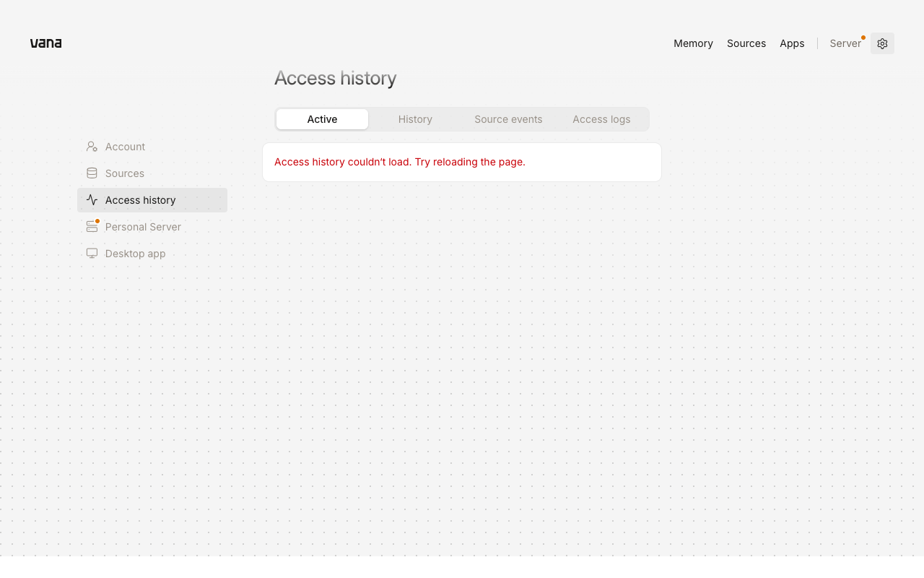
Task: Go to Sources label in sidebar
Action: tap(125, 173)
